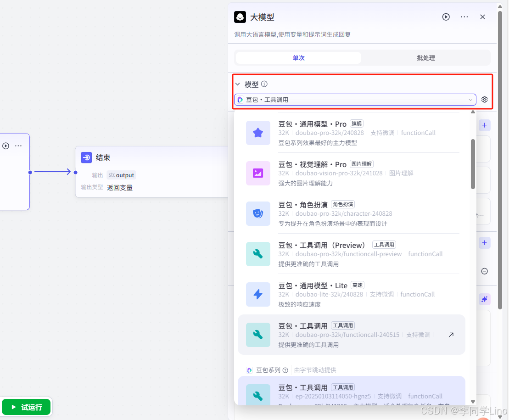
Task: Click the 结束 node input connection port
Action: point(75,172)
